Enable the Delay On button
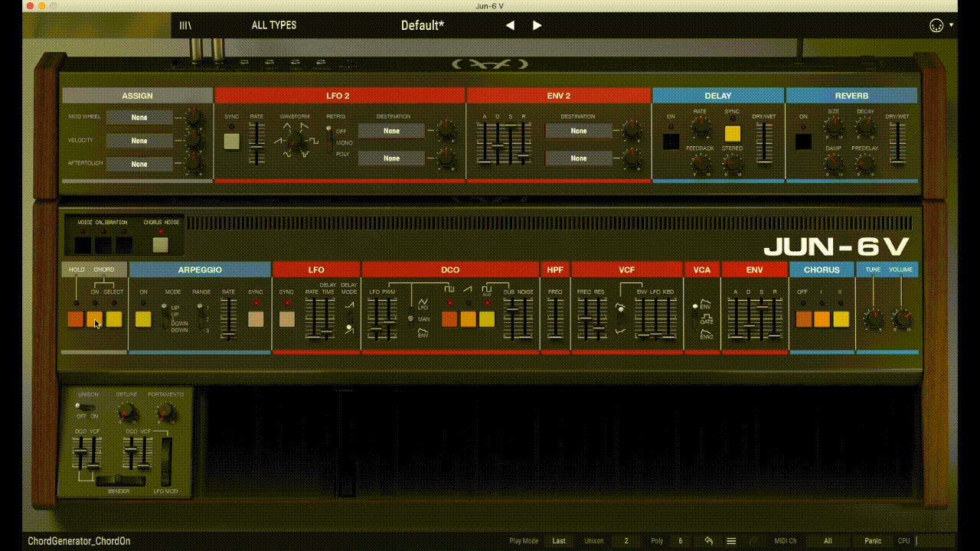 pos(671,142)
